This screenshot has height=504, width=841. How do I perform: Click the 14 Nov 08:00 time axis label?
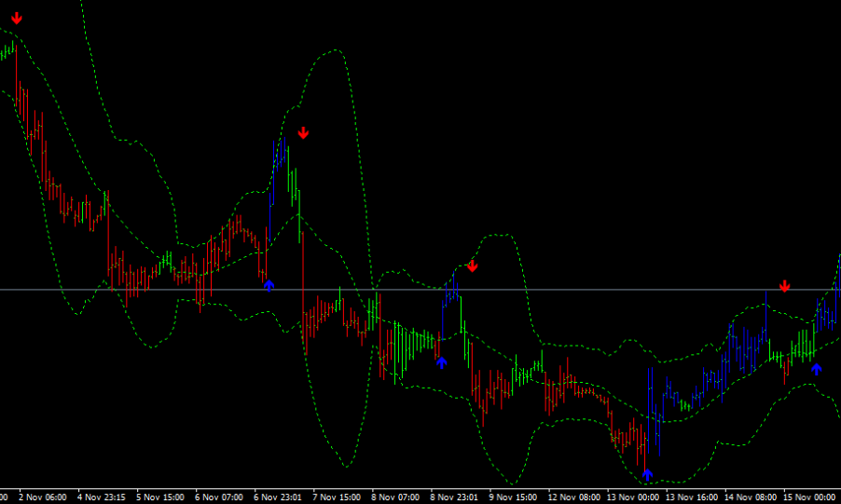point(751,497)
